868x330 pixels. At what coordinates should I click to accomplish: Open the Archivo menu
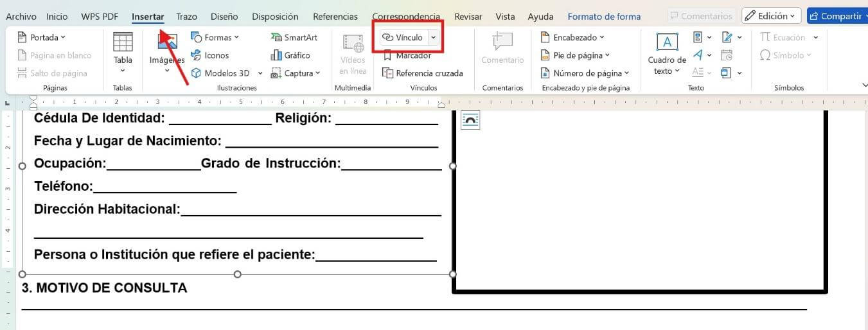click(21, 17)
